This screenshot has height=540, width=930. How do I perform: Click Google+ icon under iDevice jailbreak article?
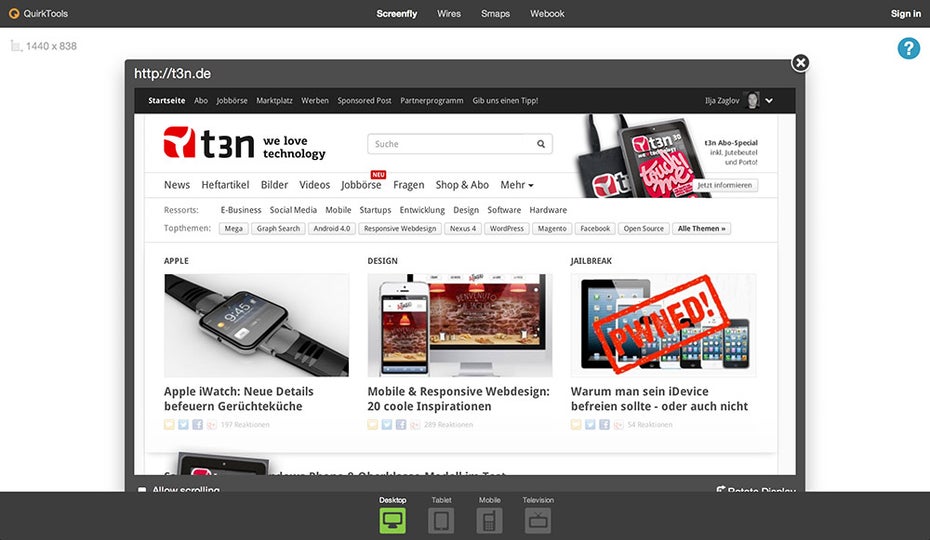click(x=619, y=424)
